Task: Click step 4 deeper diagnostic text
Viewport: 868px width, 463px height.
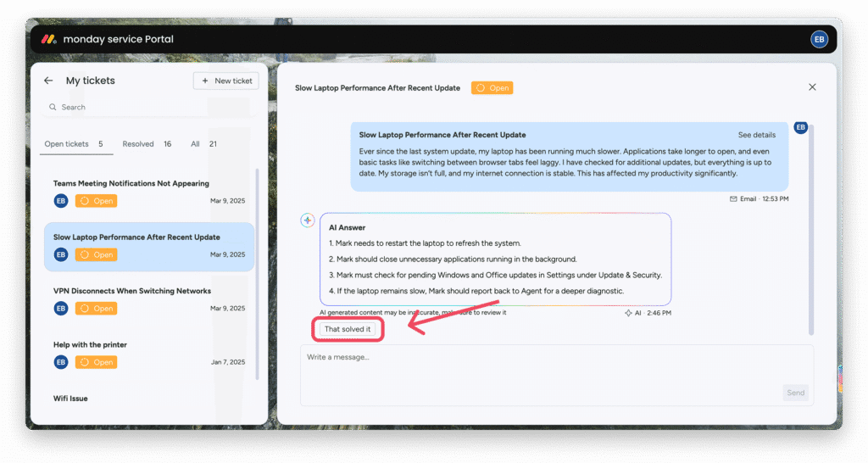Action: click(476, 292)
